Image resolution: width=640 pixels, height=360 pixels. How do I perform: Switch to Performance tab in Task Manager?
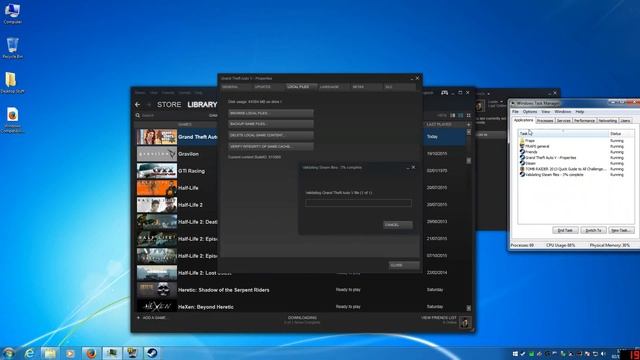[584, 121]
